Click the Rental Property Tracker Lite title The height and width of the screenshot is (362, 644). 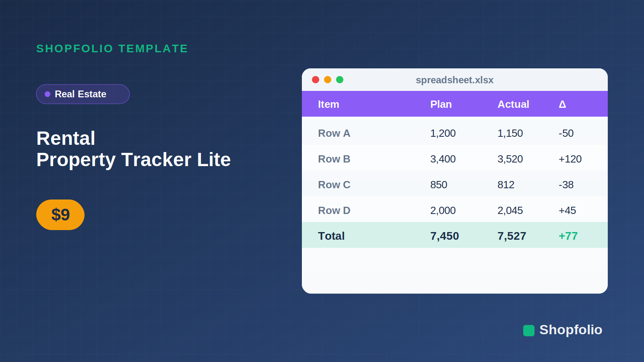tap(133, 149)
